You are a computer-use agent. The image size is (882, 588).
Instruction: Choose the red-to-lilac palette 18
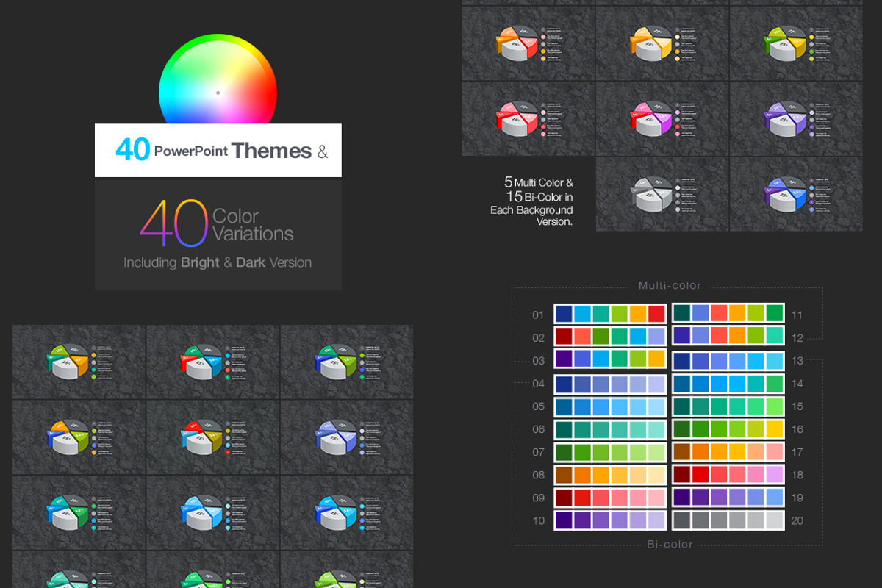click(728, 475)
